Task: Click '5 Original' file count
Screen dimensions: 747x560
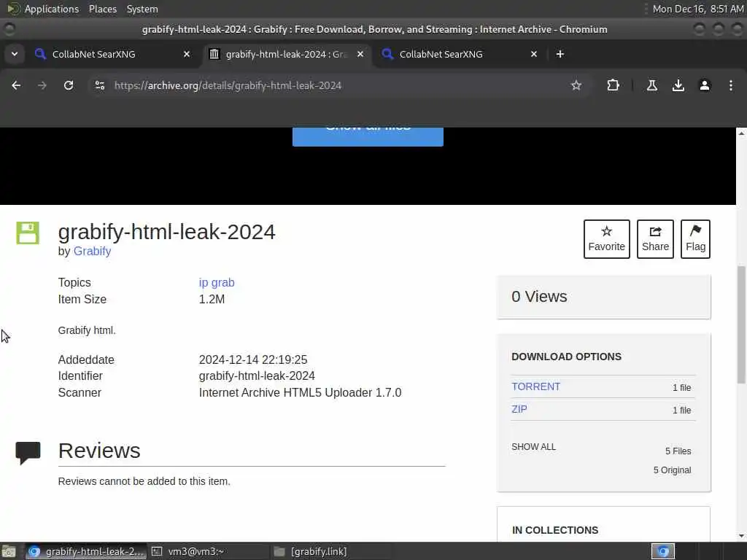Action: 672,470
